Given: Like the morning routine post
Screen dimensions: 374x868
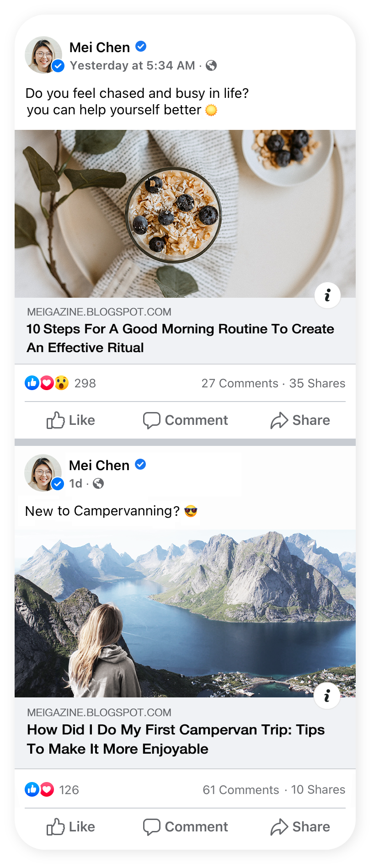Looking at the screenshot, I should point(71,420).
